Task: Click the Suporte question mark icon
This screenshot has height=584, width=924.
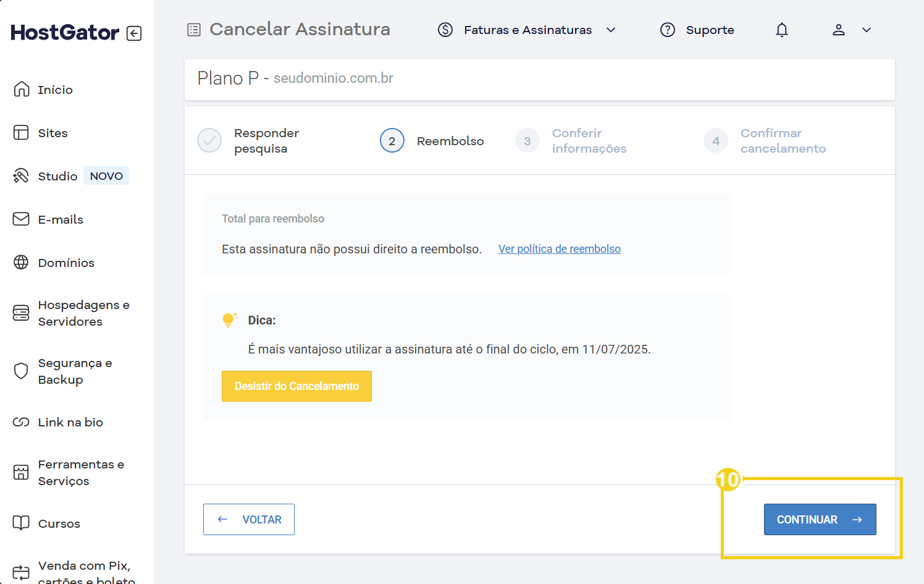Action: [668, 29]
